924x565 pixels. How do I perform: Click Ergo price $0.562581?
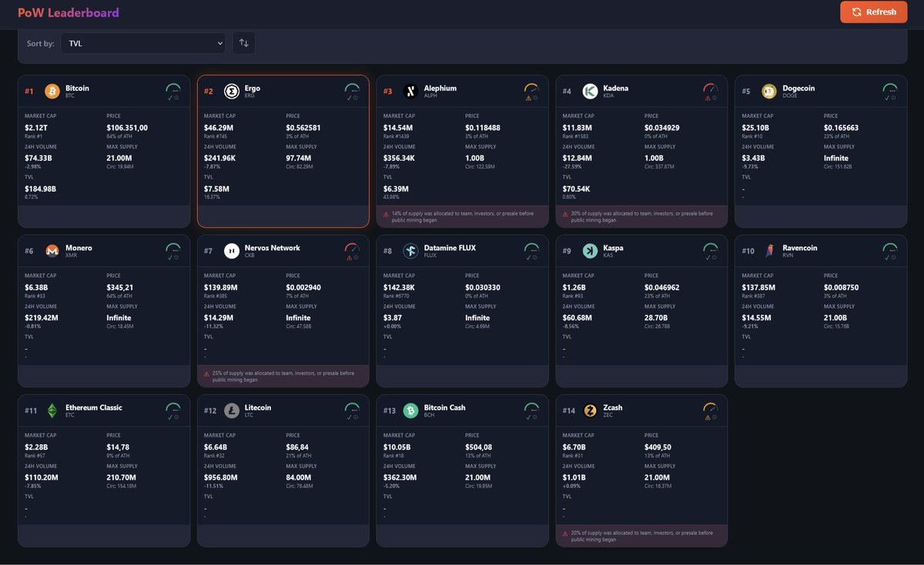pyautogui.click(x=303, y=128)
